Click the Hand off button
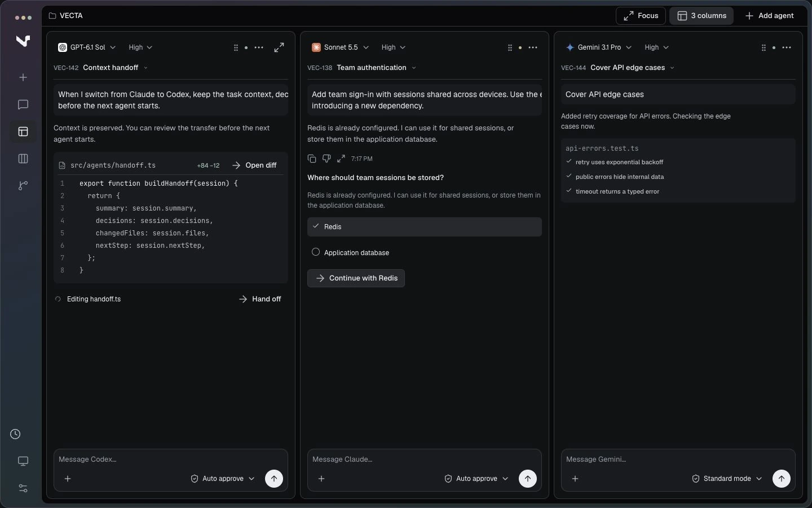Viewport: 812px width, 508px height. [x=260, y=299]
